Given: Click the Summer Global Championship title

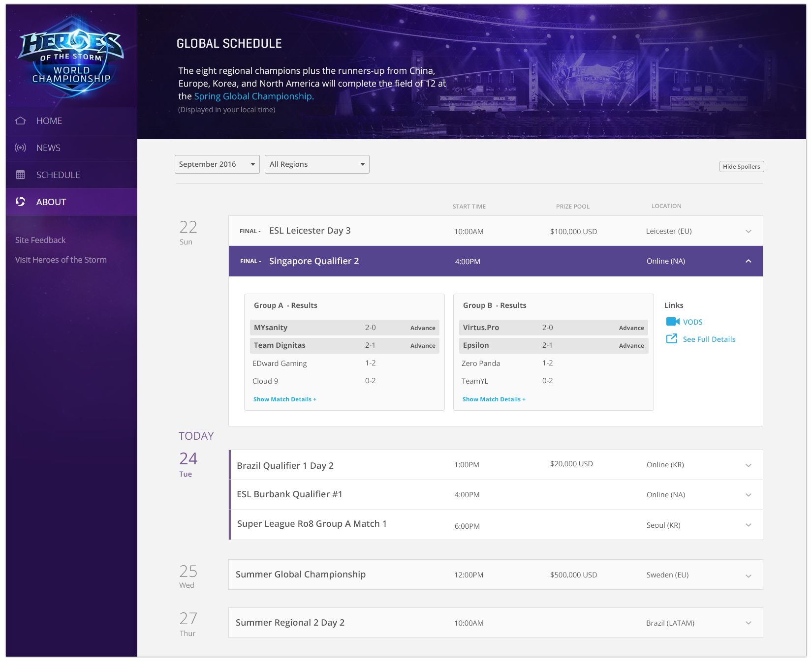Looking at the screenshot, I should (x=301, y=574).
